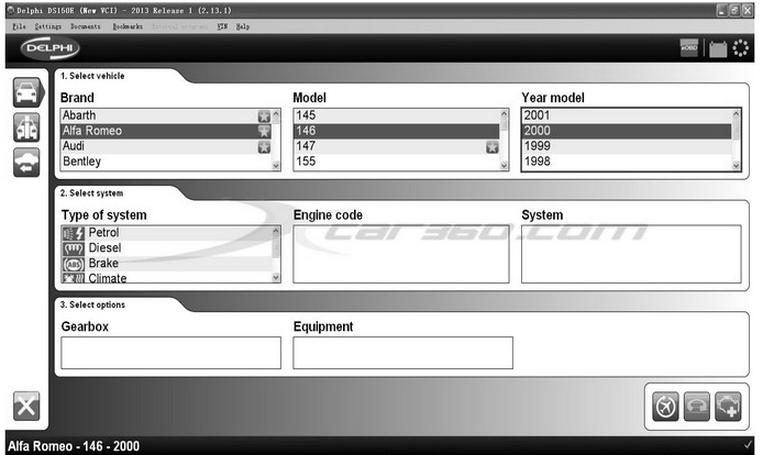Viewport: 763px width, 455px height.
Task: Click the car with plus icon button
Action: pos(728,406)
